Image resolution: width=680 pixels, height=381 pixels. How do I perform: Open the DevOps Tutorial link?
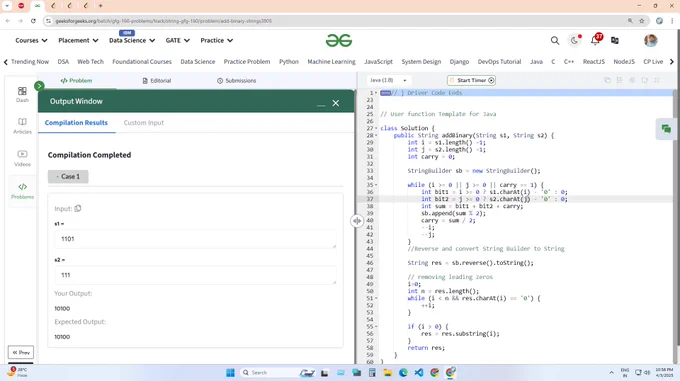point(499,62)
